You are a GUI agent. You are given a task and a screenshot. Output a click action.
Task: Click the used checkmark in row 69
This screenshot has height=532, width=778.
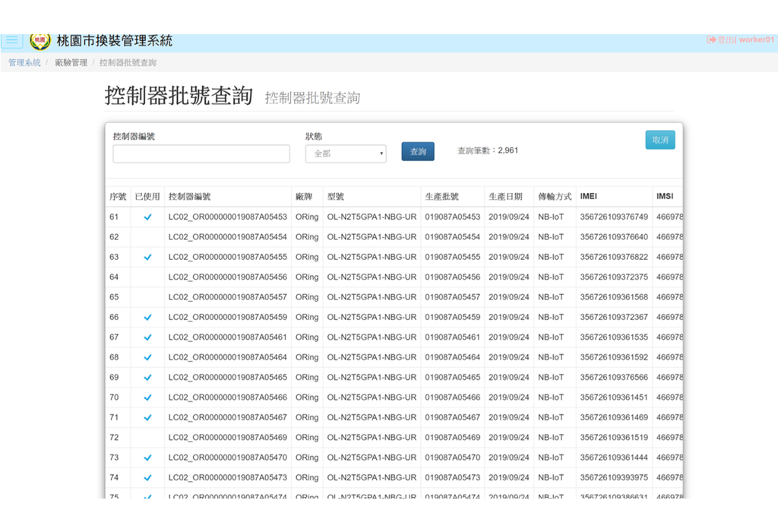(147, 377)
